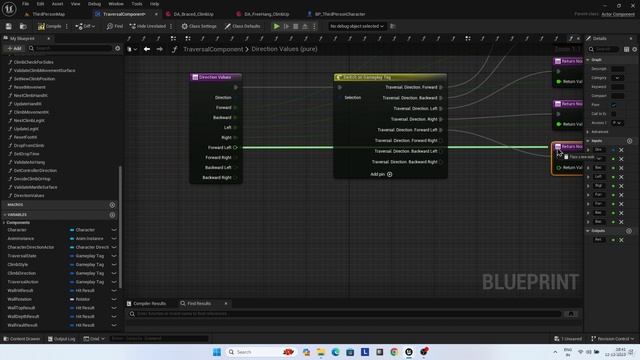Open the Asset menu

pos(57,4)
